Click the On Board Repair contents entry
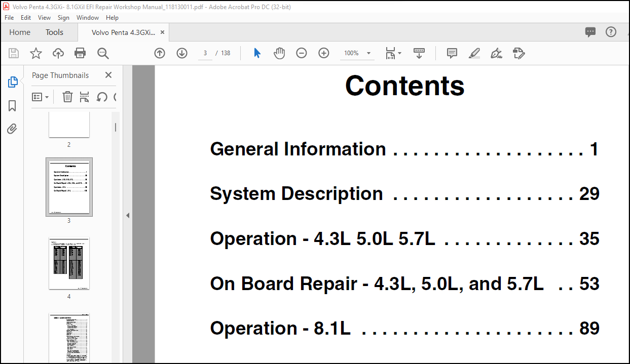This screenshot has height=364, width=630. [404, 284]
